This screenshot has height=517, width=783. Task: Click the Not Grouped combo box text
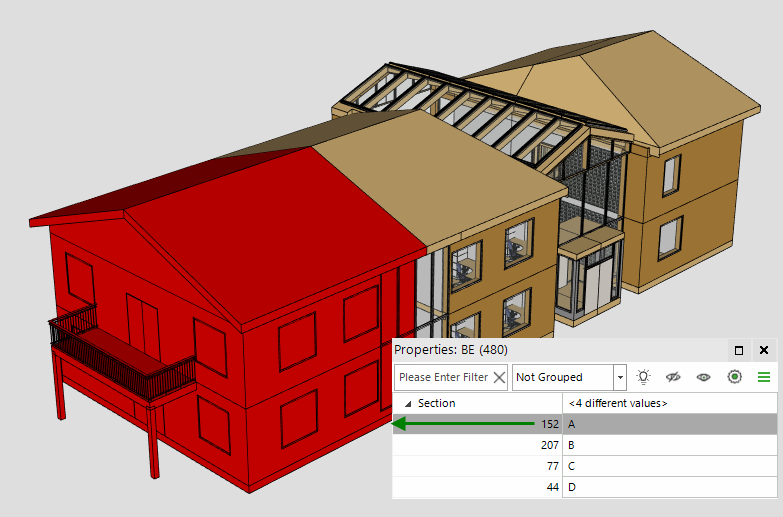(x=549, y=377)
